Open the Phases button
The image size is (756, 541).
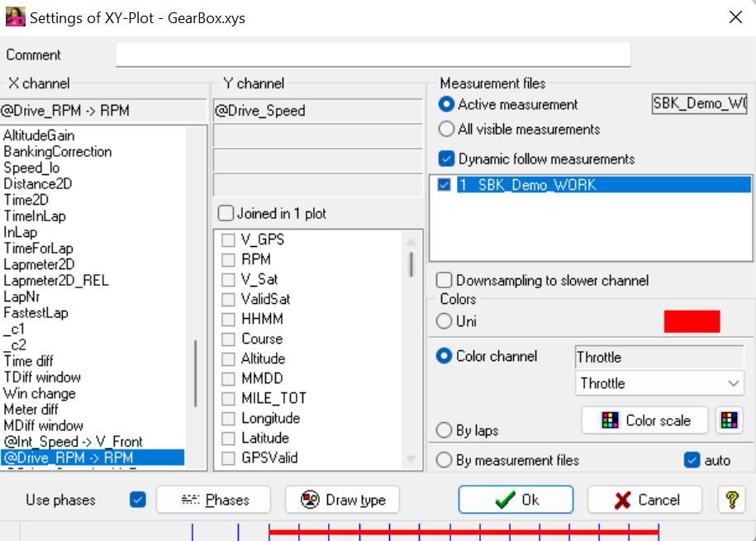(x=214, y=500)
